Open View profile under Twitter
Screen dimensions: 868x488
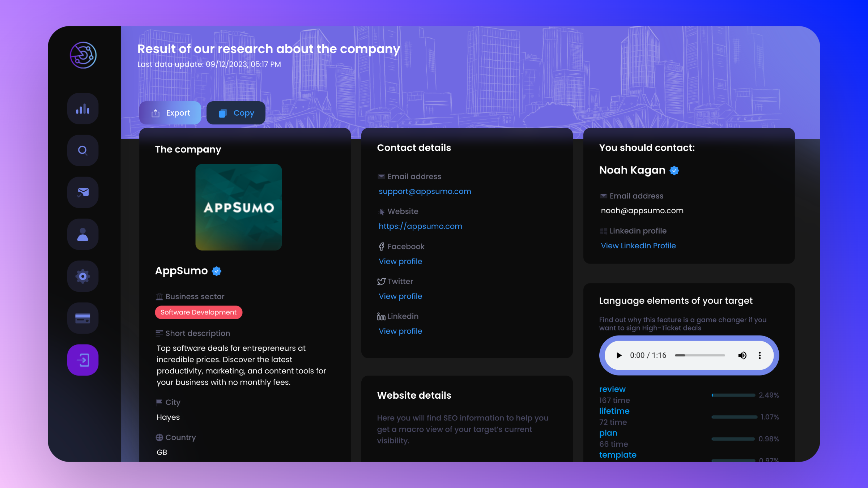tap(400, 296)
